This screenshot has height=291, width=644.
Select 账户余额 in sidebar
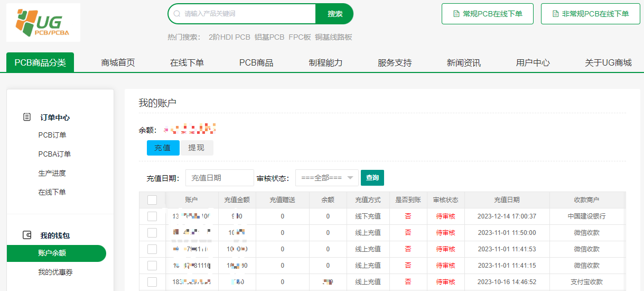coord(57,253)
